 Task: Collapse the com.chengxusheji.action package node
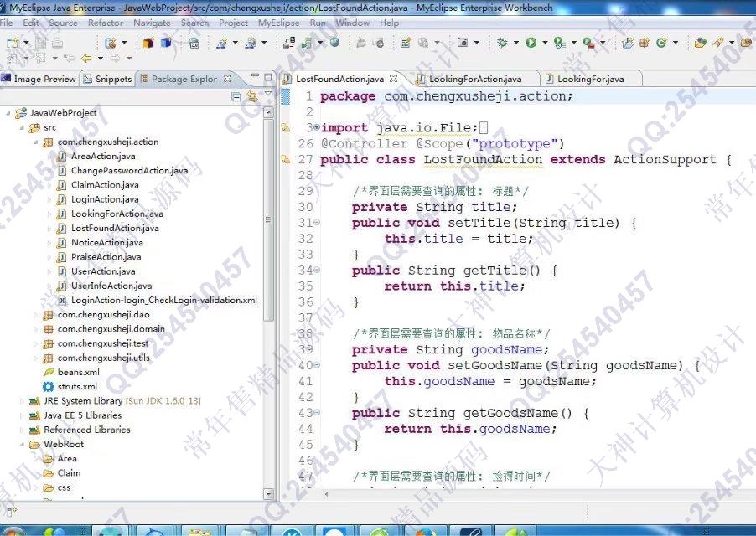click(x=35, y=142)
